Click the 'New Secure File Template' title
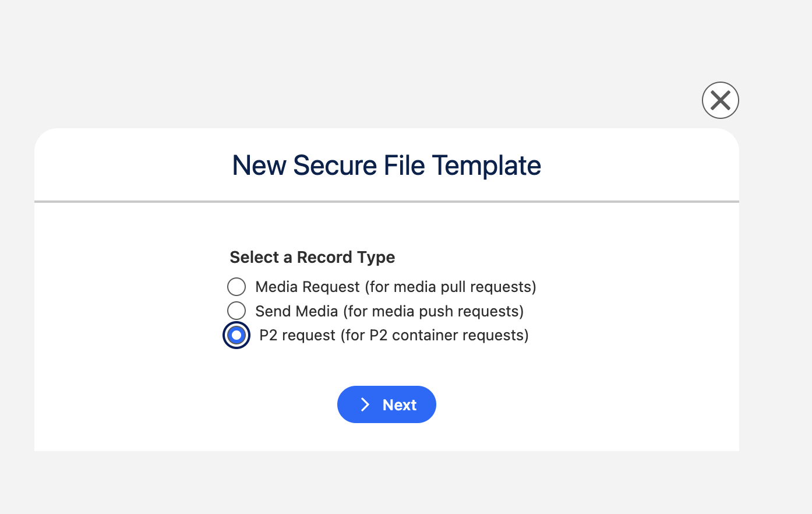The width and height of the screenshot is (812, 514). 387,166
